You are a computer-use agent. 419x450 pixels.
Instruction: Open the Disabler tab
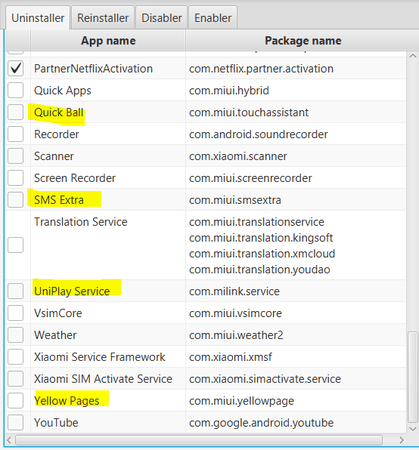click(162, 18)
